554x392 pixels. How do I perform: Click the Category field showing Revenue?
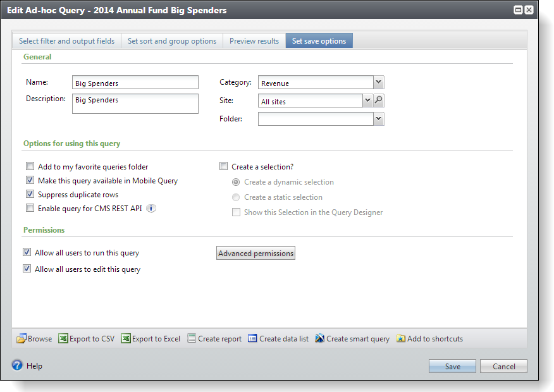(x=316, y=82)
